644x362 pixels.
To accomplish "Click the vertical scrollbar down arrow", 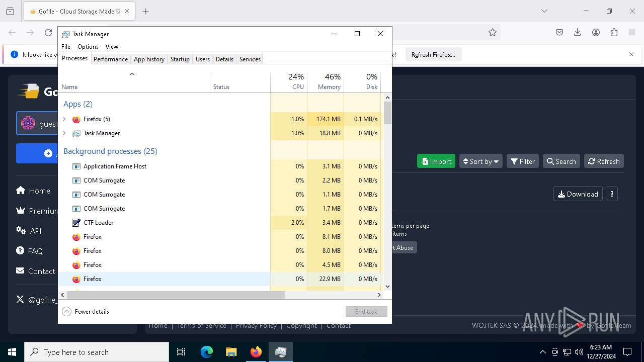I will [x=387, y=287].
